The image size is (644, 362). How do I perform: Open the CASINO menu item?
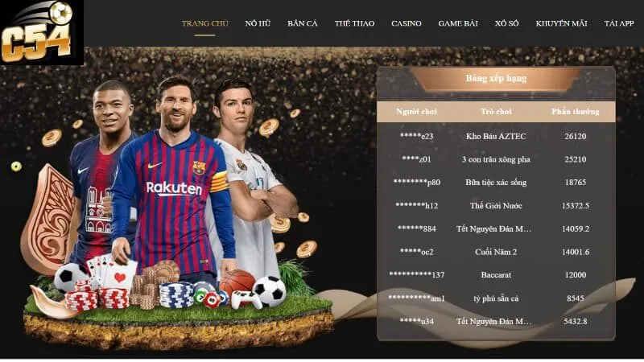(407, 23)
